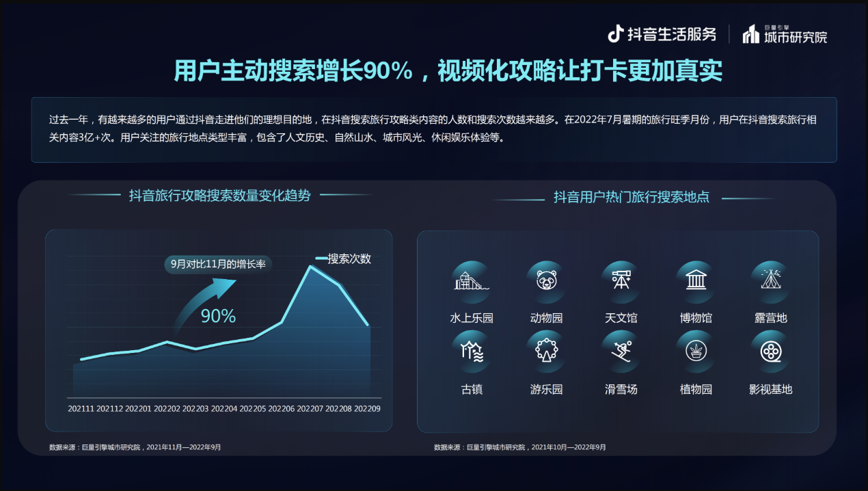Click the 9月对比11月的增长率 pill label

pyautogui.click(x=218, y=264)
